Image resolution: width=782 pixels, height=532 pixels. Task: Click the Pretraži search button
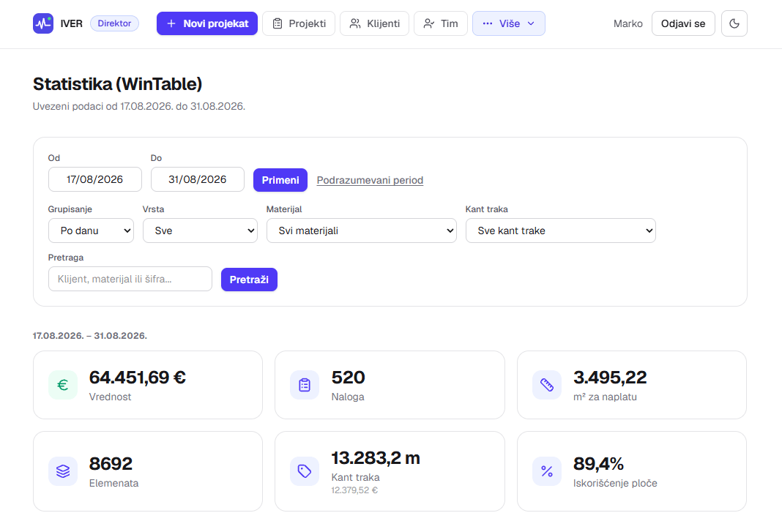coord(249,280)
